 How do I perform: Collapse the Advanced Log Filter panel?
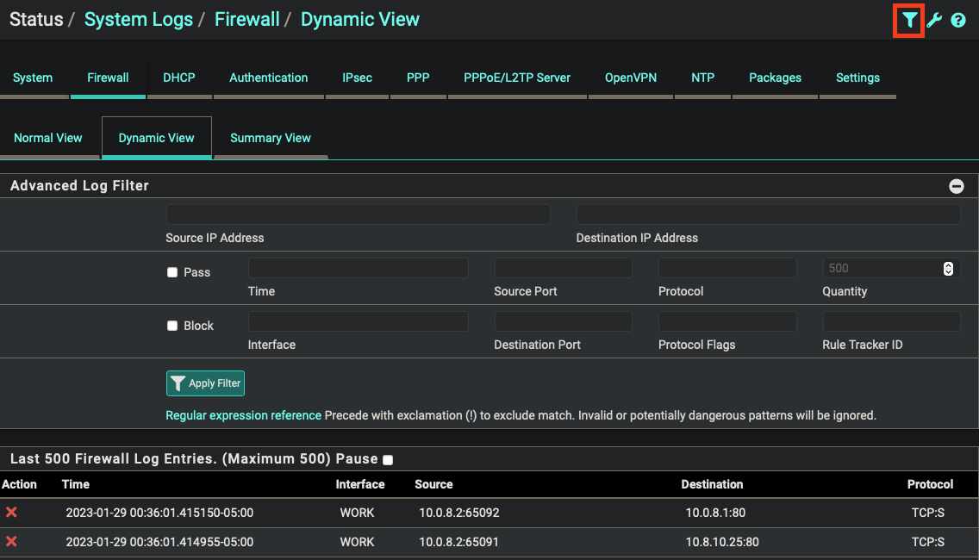point(957,186)
